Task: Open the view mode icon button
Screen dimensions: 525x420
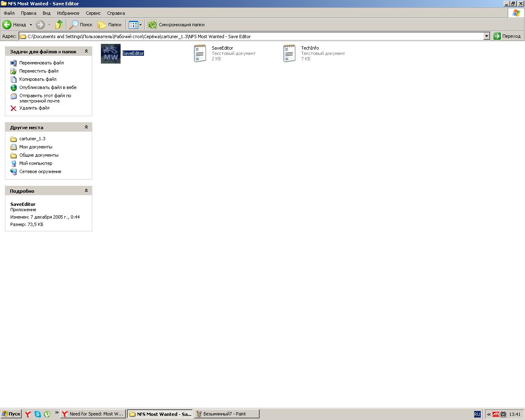Action: [x=133, y=25]
